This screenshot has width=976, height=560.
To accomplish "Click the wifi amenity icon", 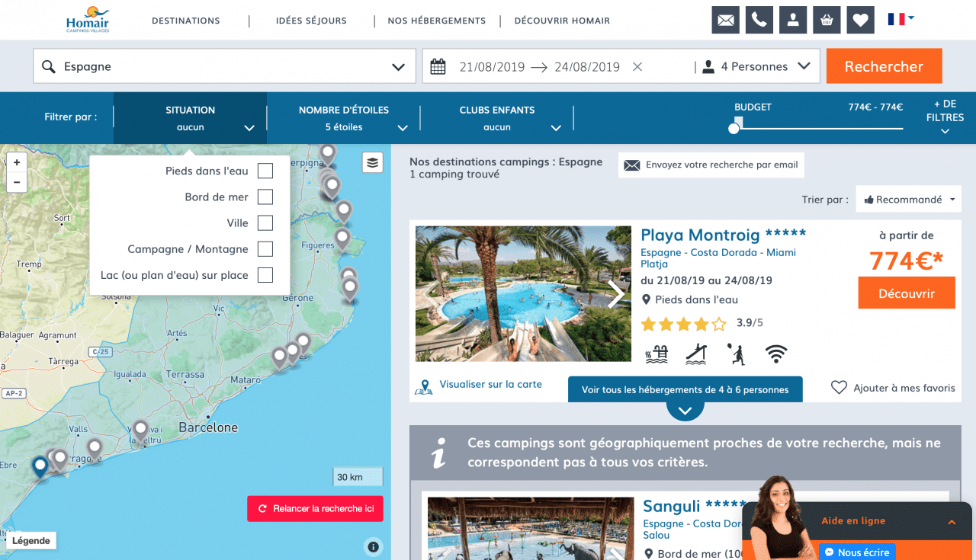I will pyautogui.click(x=776, y=354).
